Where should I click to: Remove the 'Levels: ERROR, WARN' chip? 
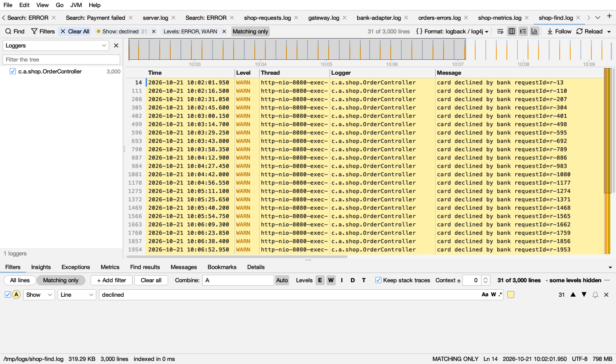coord(224,32)
